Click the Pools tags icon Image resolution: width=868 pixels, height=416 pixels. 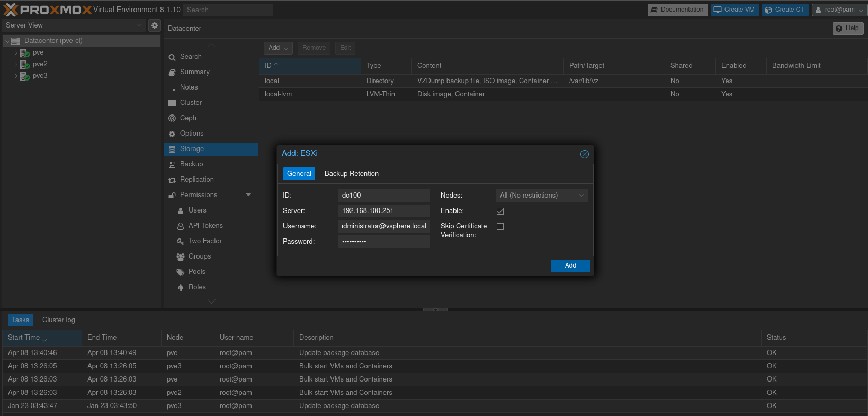(x=181, y=272)
